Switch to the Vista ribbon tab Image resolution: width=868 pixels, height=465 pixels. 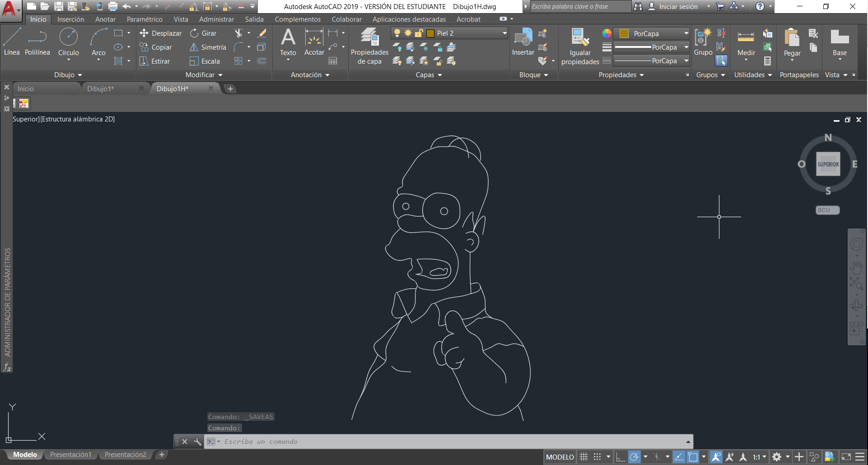coord(181,19)
